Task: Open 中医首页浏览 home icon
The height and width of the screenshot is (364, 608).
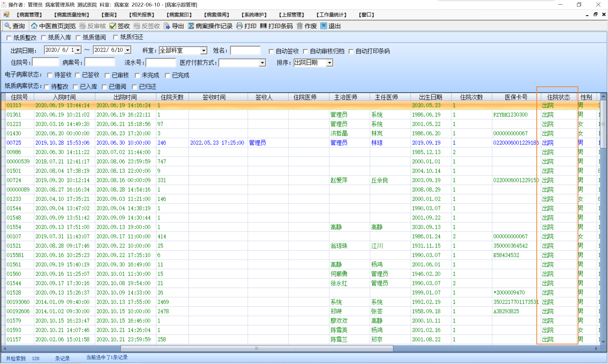Action: coord(34,26)
